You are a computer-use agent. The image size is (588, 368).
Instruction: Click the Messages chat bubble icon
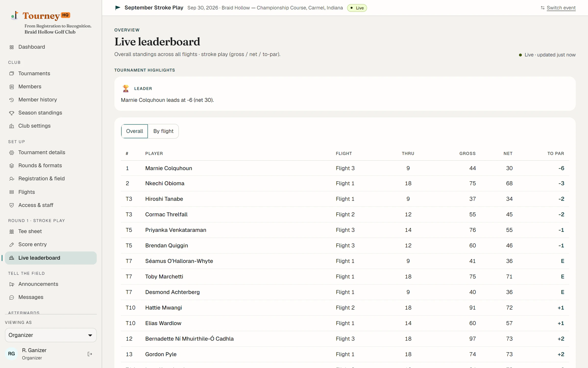[12, 297]
